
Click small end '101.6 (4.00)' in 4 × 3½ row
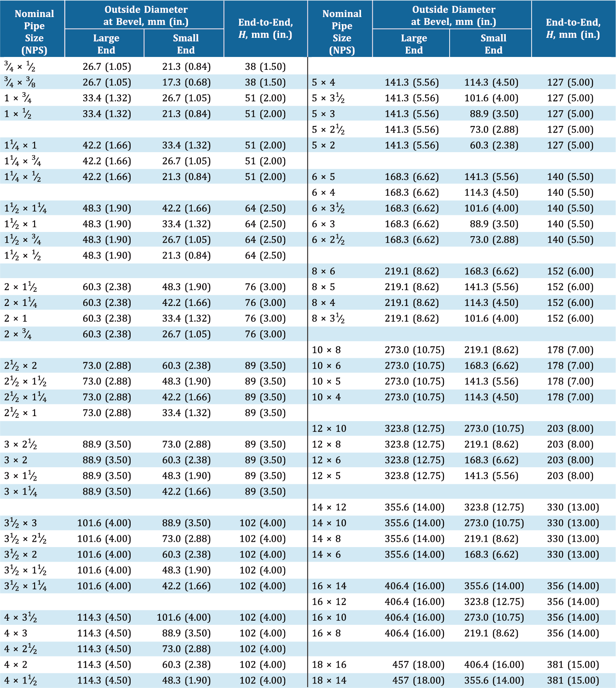[184, 618]
